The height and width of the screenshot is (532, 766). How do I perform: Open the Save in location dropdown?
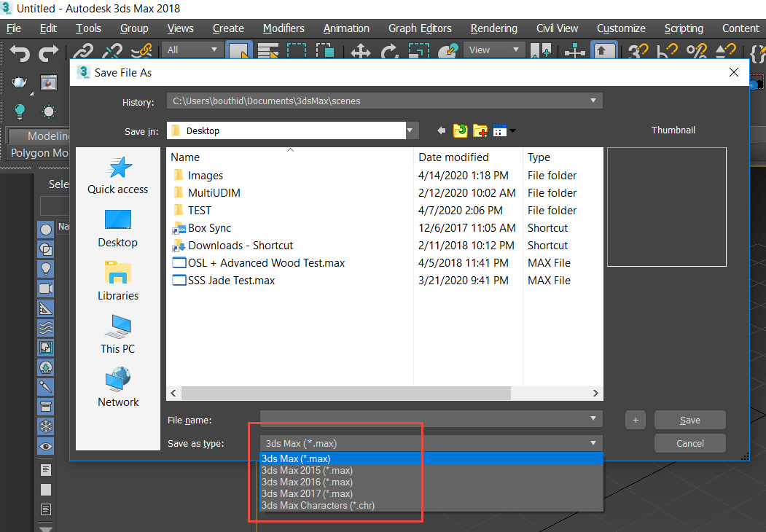pos(413,131)
